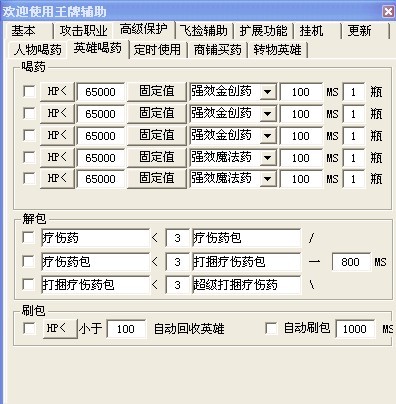The width and height of the screenshot is (396, 404).
Task: Enable the first 喝药 row checkbox
Action: click(29, 91)
